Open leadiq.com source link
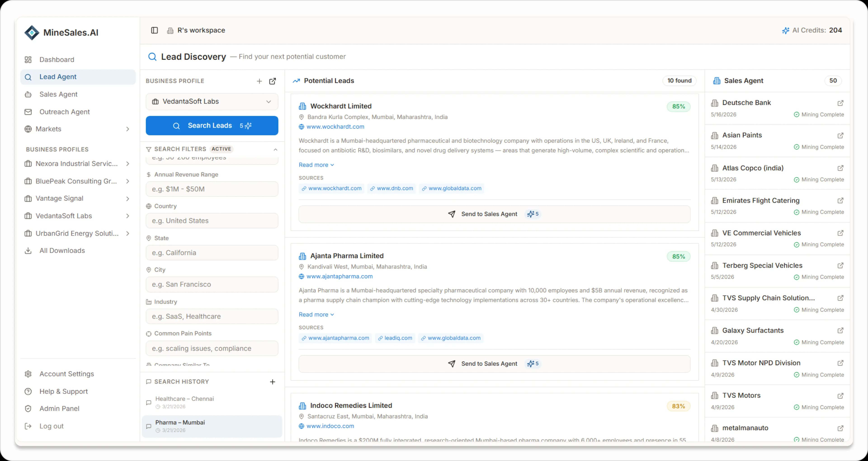 (x=395, y=338)
